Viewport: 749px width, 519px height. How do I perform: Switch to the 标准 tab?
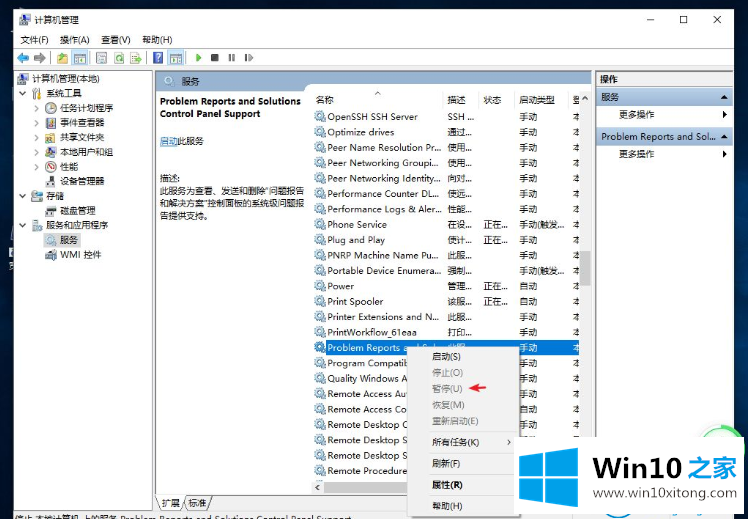click(197, 502)
